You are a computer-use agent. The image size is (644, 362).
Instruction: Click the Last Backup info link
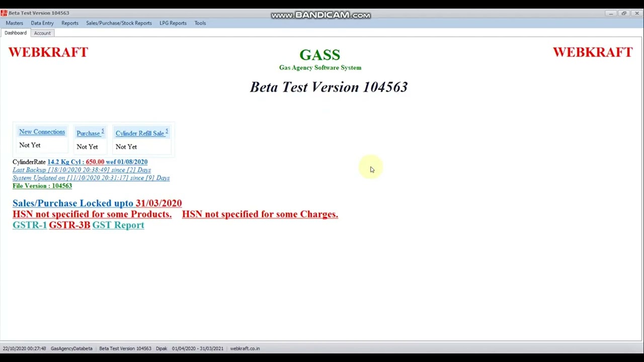[x=82, y=170]
